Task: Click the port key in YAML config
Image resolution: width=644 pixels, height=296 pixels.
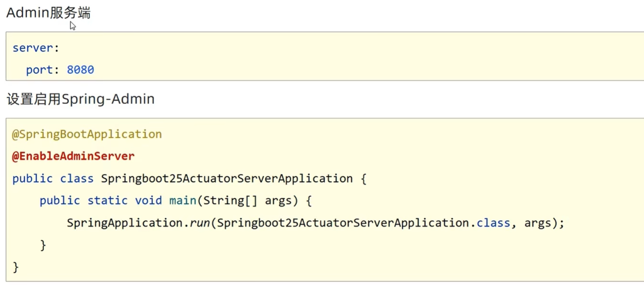Action: (39, 70)
